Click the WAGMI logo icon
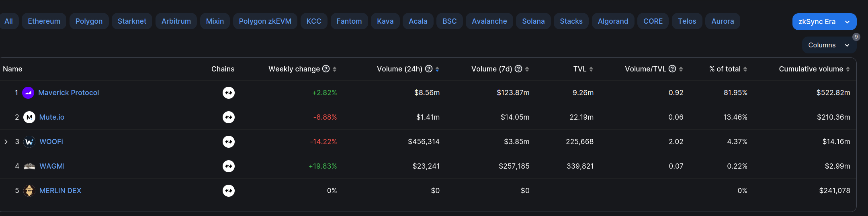 coord(29,166)
